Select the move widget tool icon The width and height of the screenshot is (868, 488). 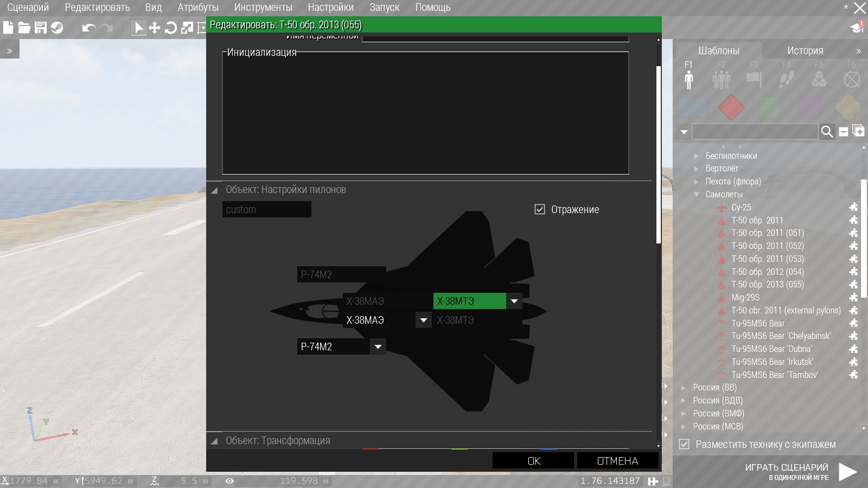pos(155,28)
